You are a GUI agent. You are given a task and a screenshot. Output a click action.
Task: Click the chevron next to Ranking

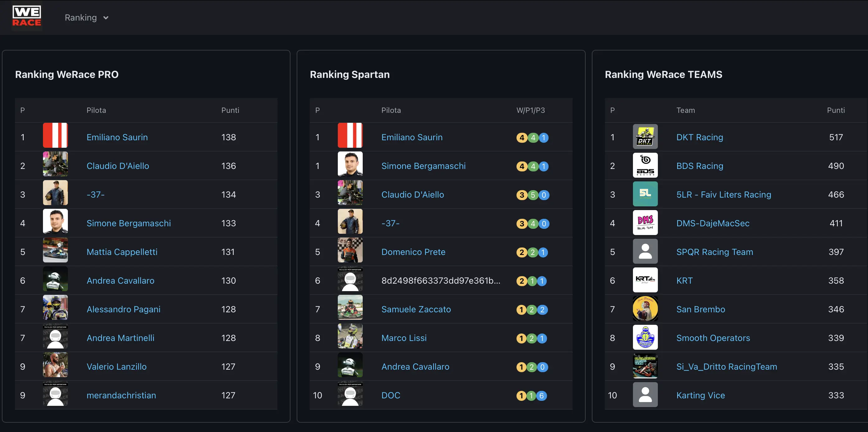pyautogui.click(x=106, y=18)
